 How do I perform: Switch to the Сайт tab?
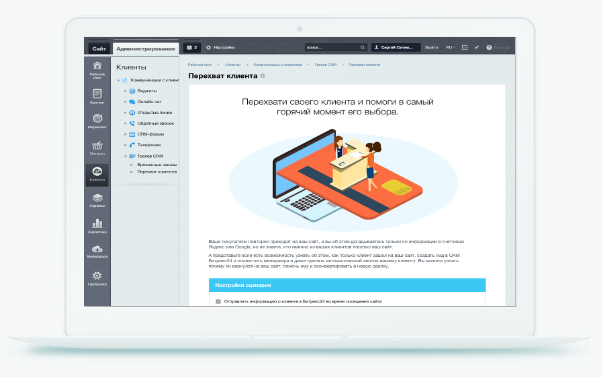[99, 48]
